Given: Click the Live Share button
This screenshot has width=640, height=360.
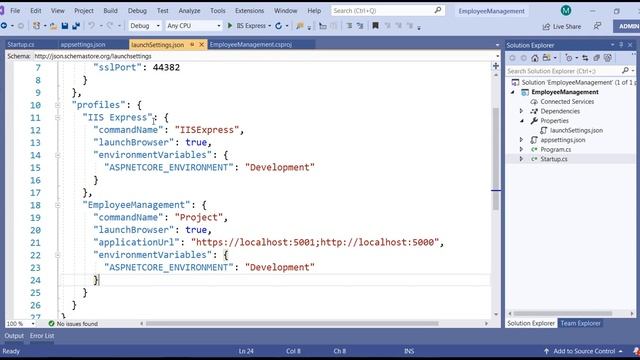Looking at the screenshot, I should tap(562, 26).
